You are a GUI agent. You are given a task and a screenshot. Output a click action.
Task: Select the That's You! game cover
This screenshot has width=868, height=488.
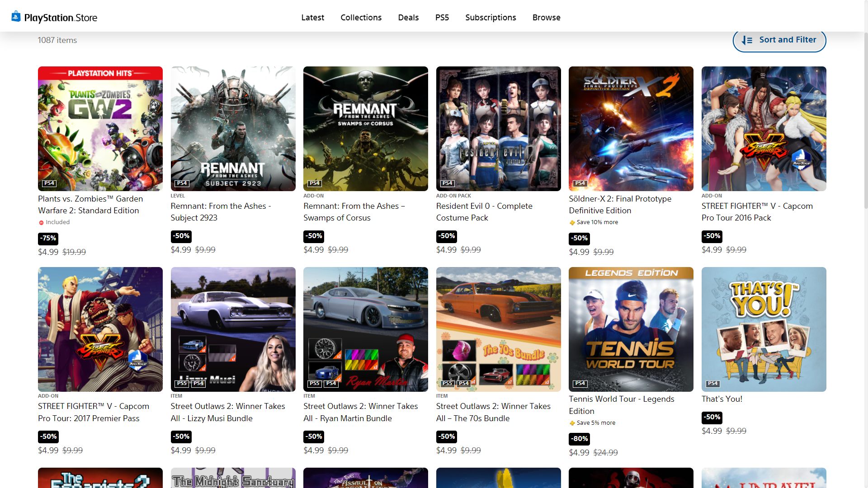pyautogui.click(x=764, y=329)
